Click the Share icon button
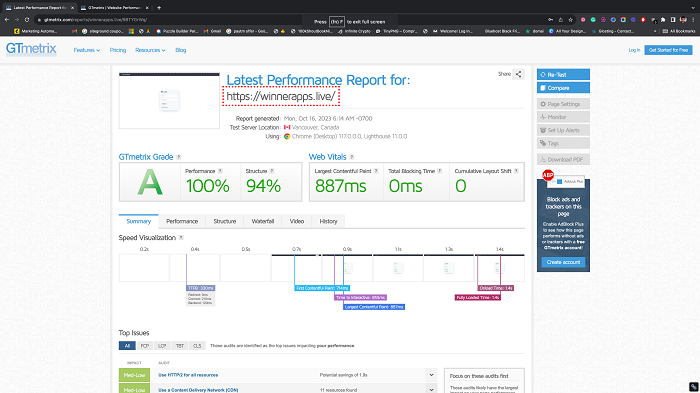The image size is (700, 393). coord(518,74)
